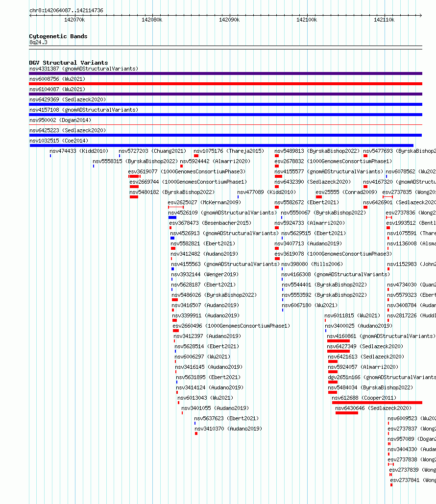Open nsv4155563 (gnomADStructuralVariants) label
The width and height of the screenshot is (436, 504).
tap(225, 264)
